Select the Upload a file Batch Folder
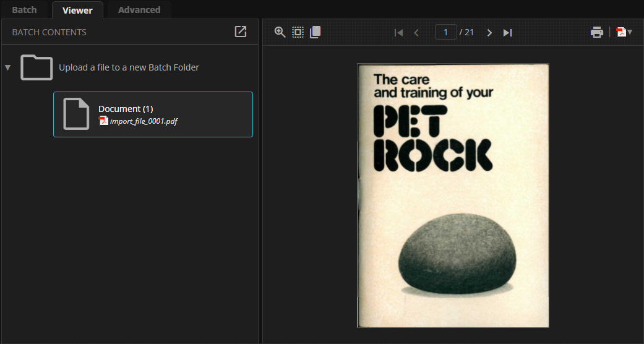 tap(129, 67)
